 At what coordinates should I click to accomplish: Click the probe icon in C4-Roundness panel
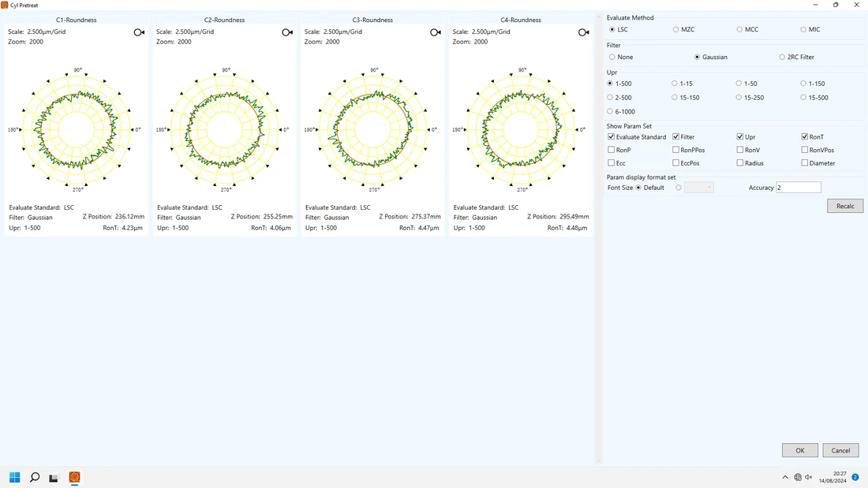pyautogui.click(x=583, y=32)
